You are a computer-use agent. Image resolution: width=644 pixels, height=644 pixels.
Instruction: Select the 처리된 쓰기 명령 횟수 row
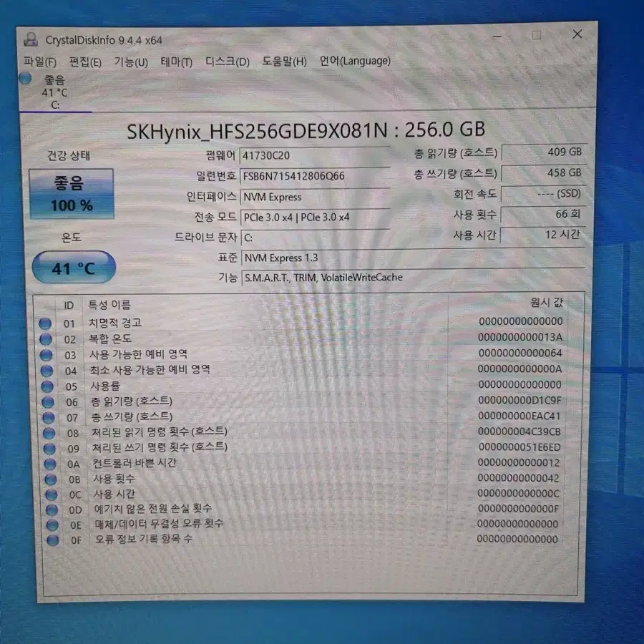(x=305, y=448)
